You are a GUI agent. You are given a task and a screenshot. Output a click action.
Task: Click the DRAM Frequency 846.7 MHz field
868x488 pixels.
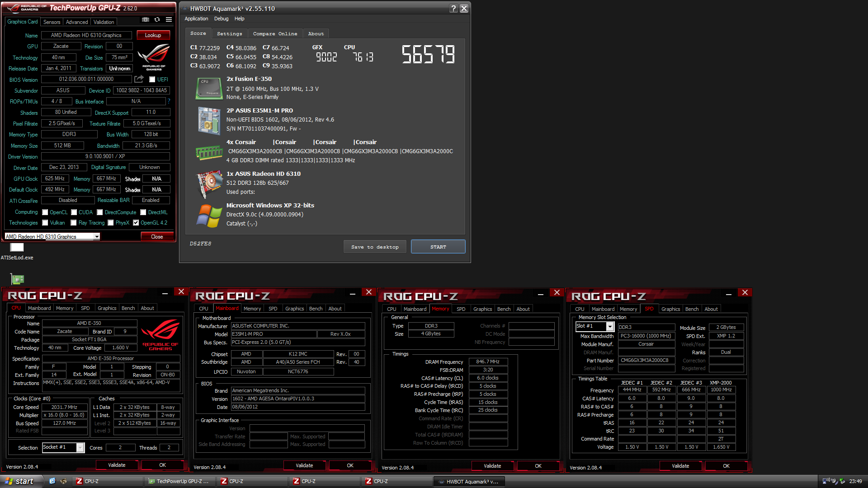488,361
